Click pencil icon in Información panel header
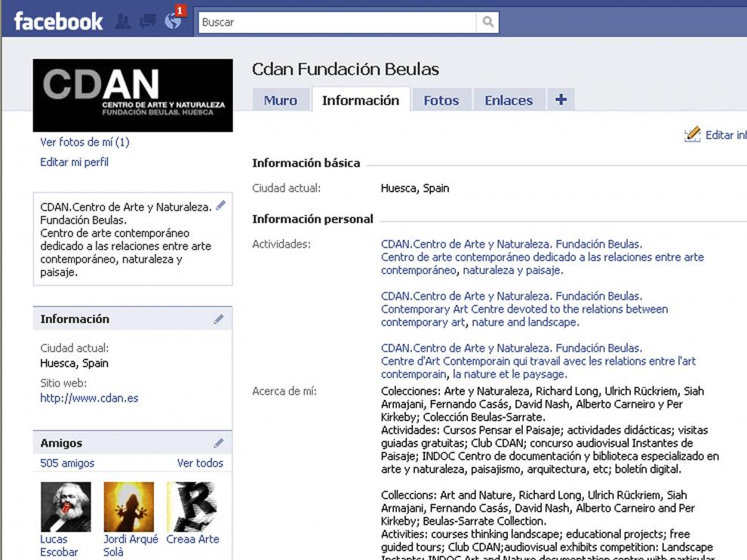Viewport: 747px width, 560px height. [x=219, y=318]
